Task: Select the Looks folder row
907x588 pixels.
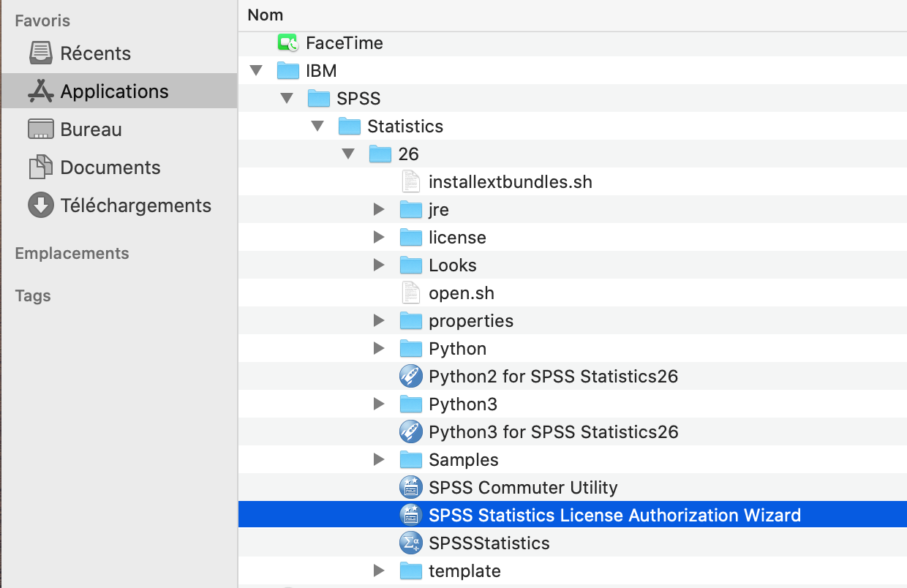Action: coord(452,265)
